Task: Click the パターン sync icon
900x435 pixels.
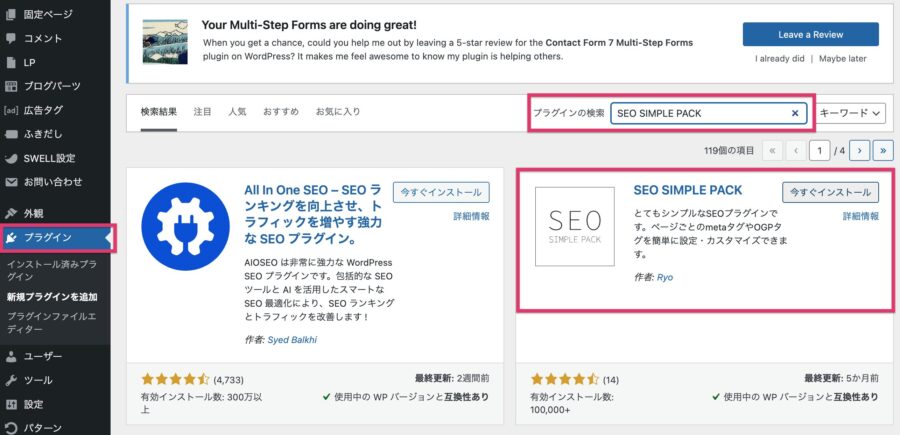Action: (10, 428)
